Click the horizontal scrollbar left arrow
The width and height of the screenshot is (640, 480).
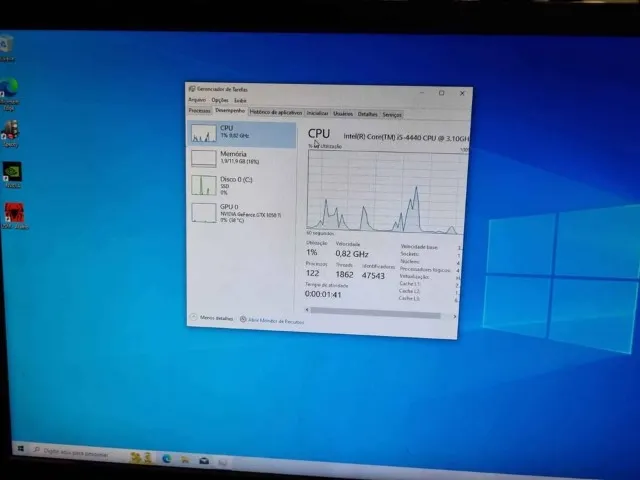pyautogui.click(x=307, y=310)
